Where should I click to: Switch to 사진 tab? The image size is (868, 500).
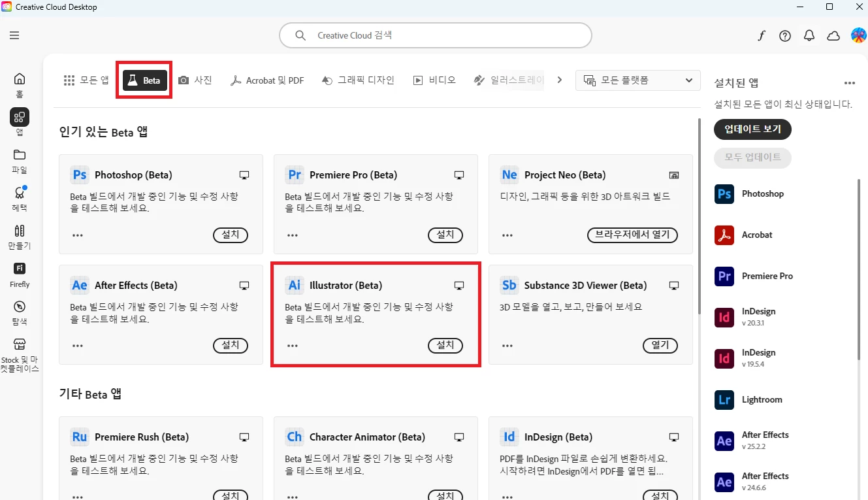[195, 80]
